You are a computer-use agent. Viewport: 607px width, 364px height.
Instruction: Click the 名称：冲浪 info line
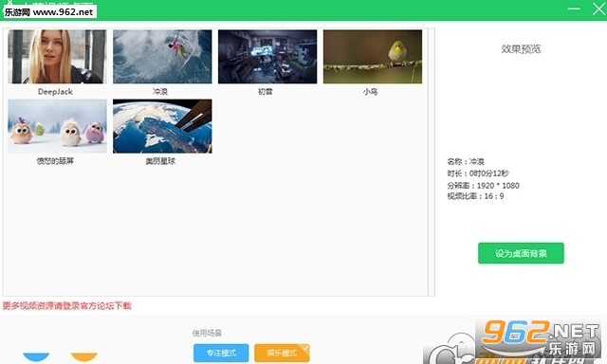(466, 162)
